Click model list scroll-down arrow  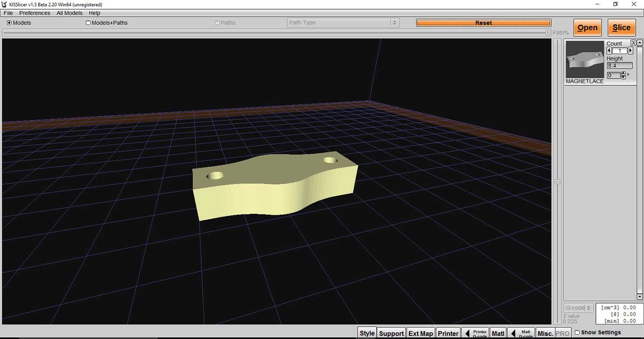pyautogui.click(x=640, y=297)
